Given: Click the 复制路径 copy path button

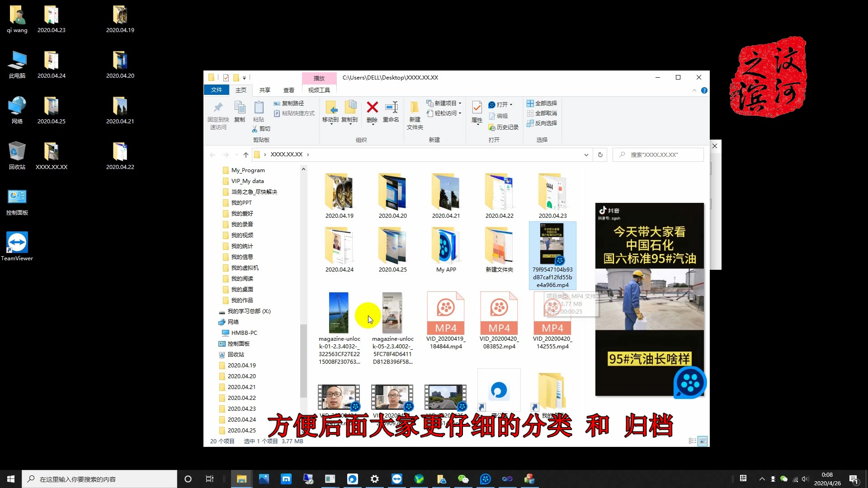Looking at the screenshot, I should (289, 103).
